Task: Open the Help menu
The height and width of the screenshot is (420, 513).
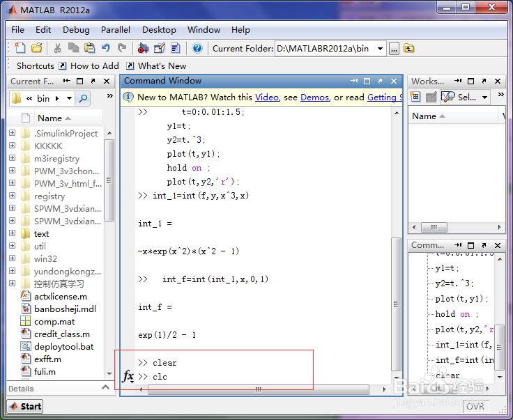Action: pyautogui.click(x=240, y=30)
